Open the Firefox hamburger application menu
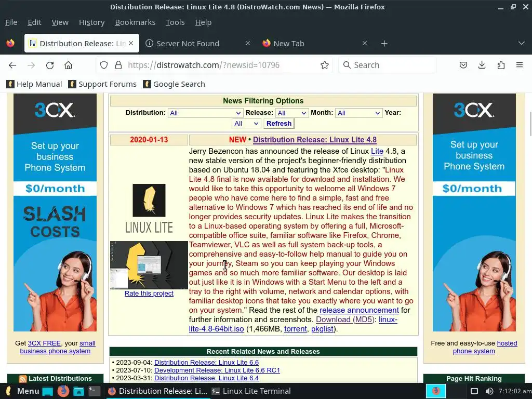 tap(520, 65)
